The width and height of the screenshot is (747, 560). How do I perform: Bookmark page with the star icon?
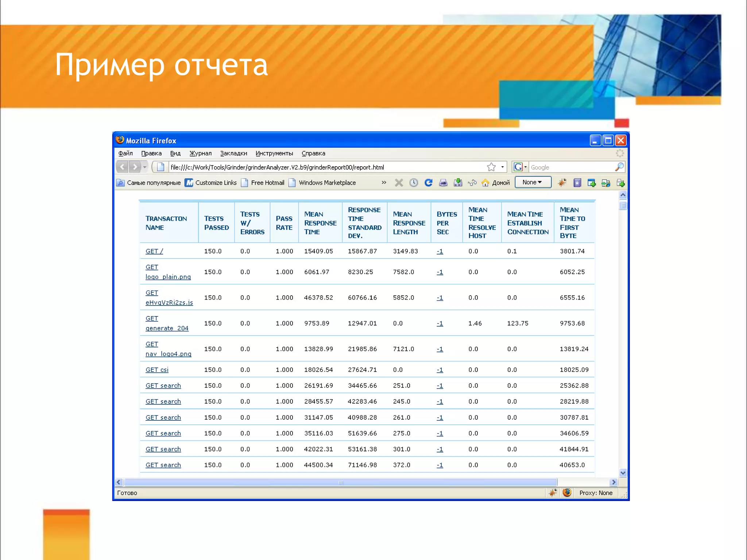click(x=491, y=167)
